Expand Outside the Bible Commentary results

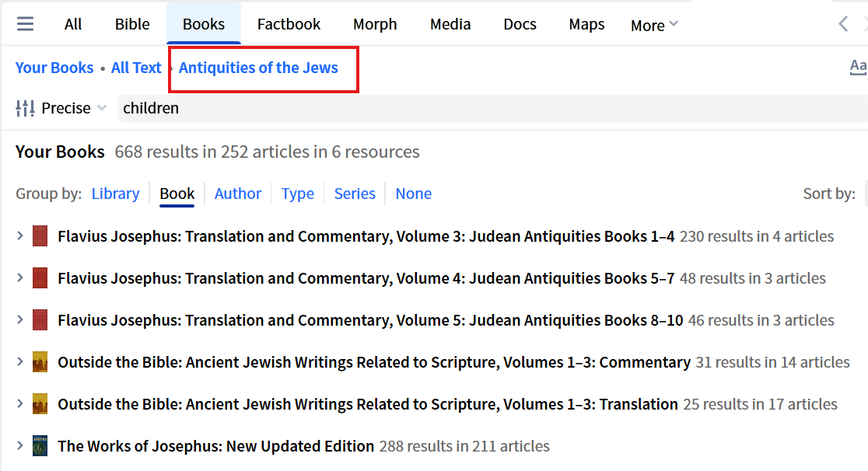pos(20,362)
